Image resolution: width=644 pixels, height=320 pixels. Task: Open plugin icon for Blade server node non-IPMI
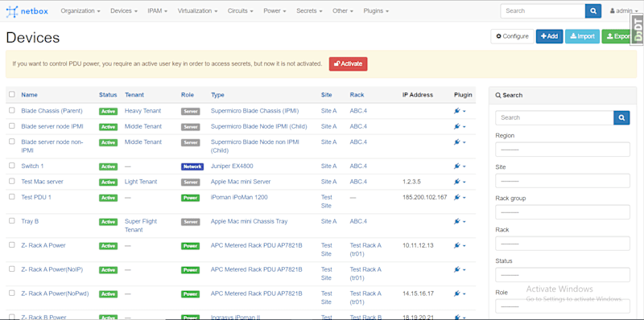click(x=456, y=142)
